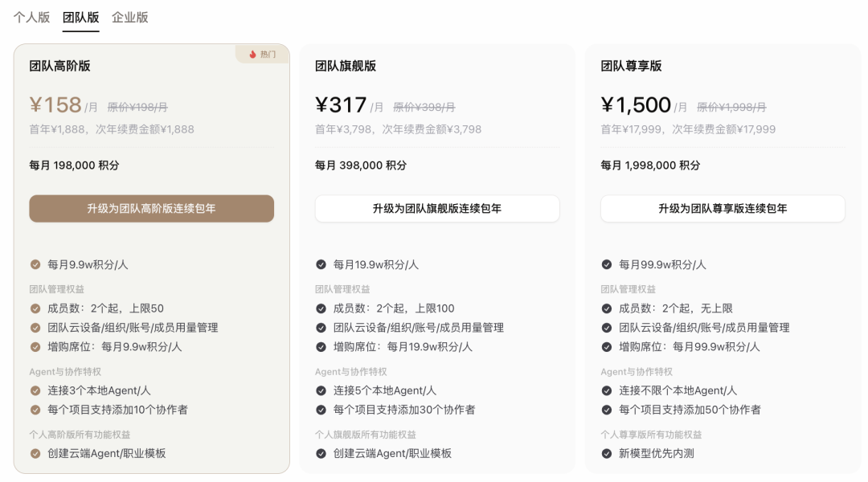
Task: Click checkmark beside 成员数：2个起，上限100
Action: pos(321,308)
